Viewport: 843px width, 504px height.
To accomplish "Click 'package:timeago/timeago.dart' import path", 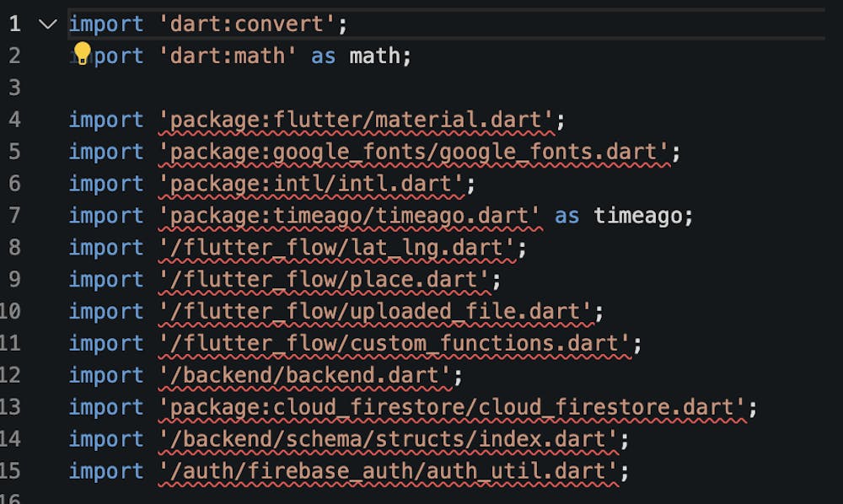I will point(350,216).
